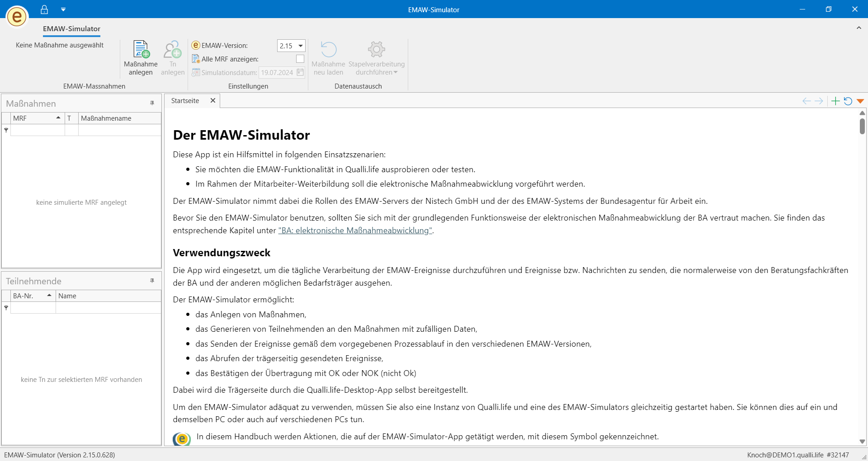
Task: Click the Tn anlegen icon
Action: 173,49
